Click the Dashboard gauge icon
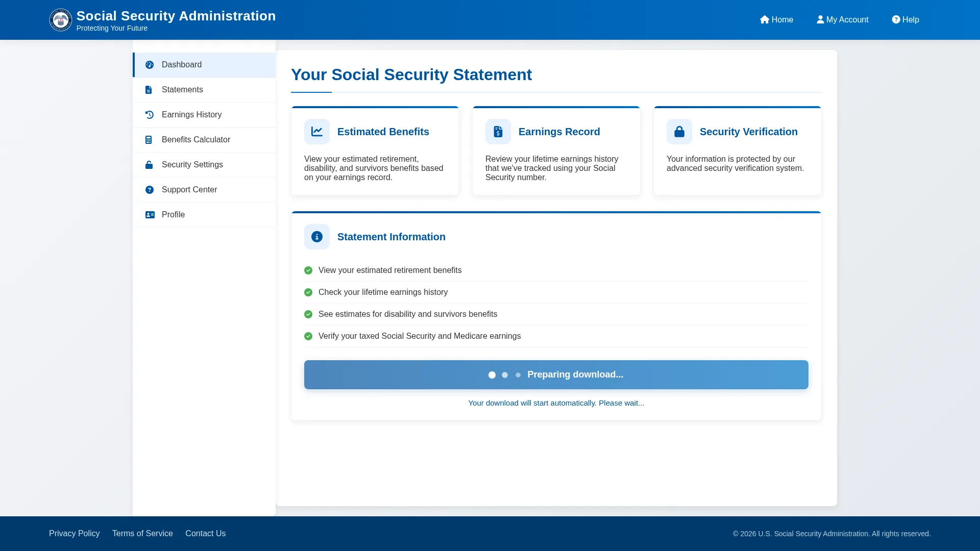The image size is (980, 551). point(150,65)
